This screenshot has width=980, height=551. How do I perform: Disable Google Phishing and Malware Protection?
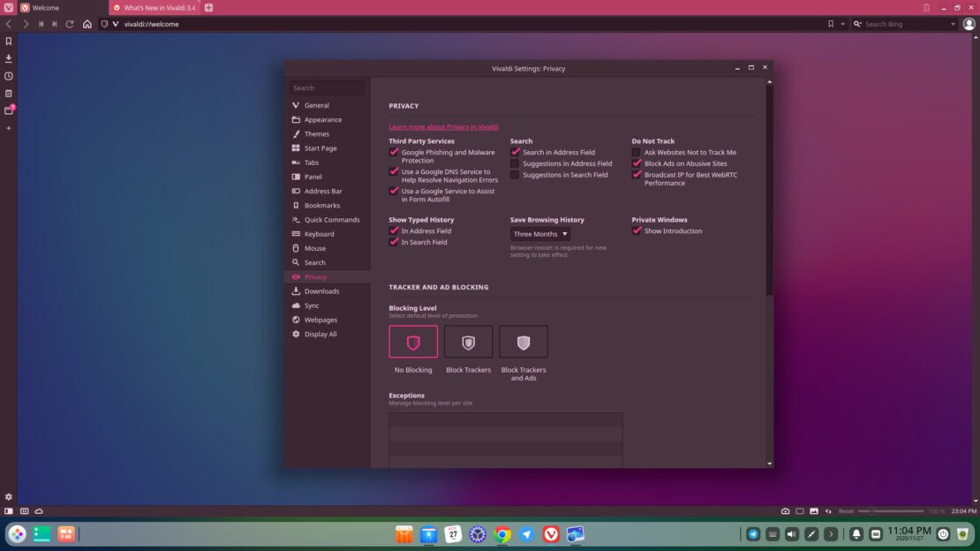tap(394, 152)
